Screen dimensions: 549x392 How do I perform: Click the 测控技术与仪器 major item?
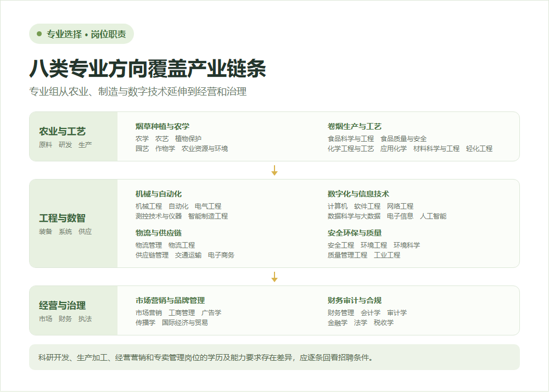(159, 216)
